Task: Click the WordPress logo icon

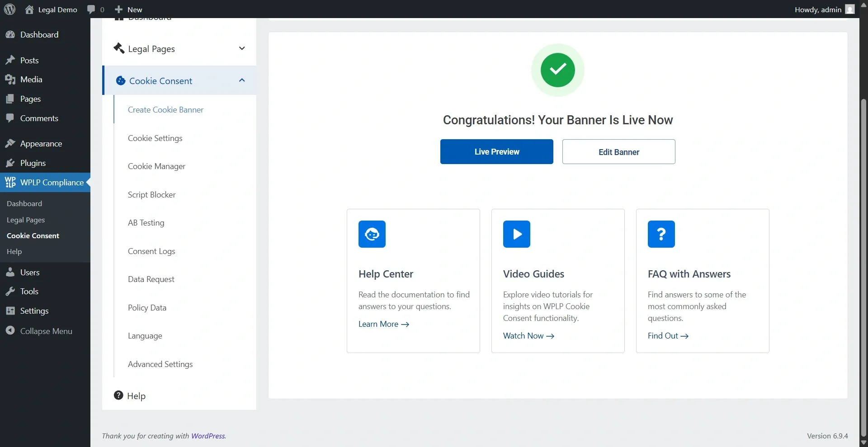Action: coord(9,9)
